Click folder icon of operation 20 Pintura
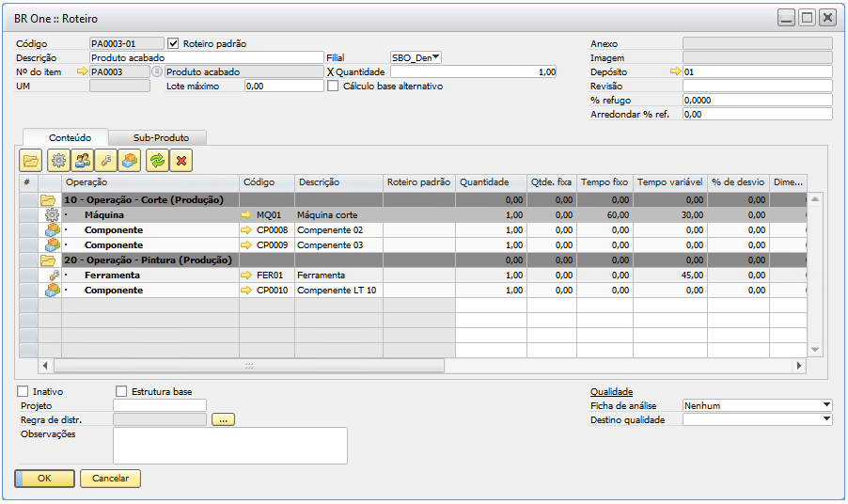This screenshot has width=848, height=504. pos(48,260)
